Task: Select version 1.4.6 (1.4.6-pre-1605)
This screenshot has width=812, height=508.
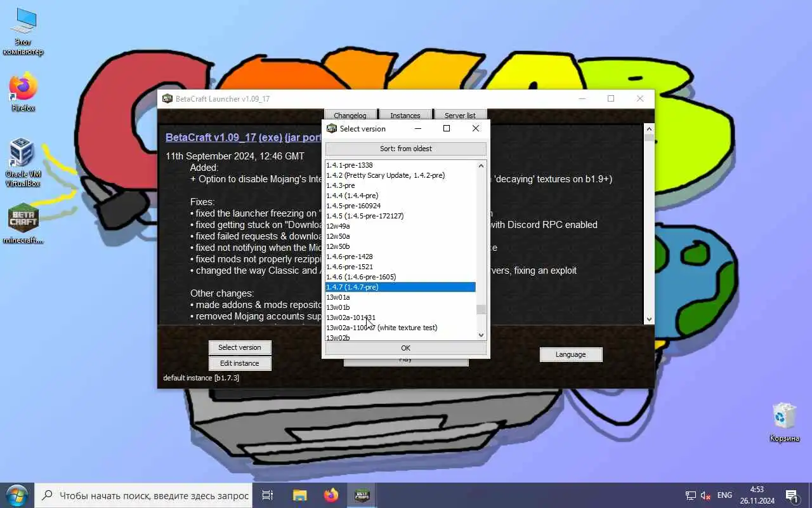Action: point(400,277)
